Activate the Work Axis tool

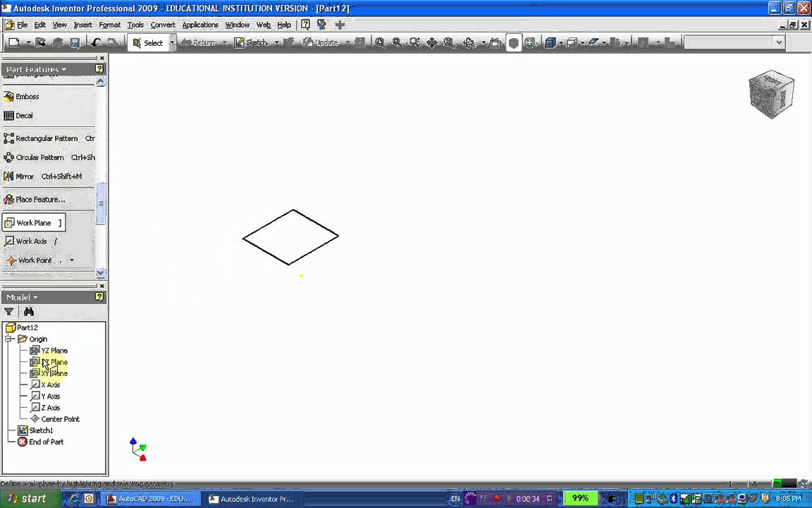30,241
